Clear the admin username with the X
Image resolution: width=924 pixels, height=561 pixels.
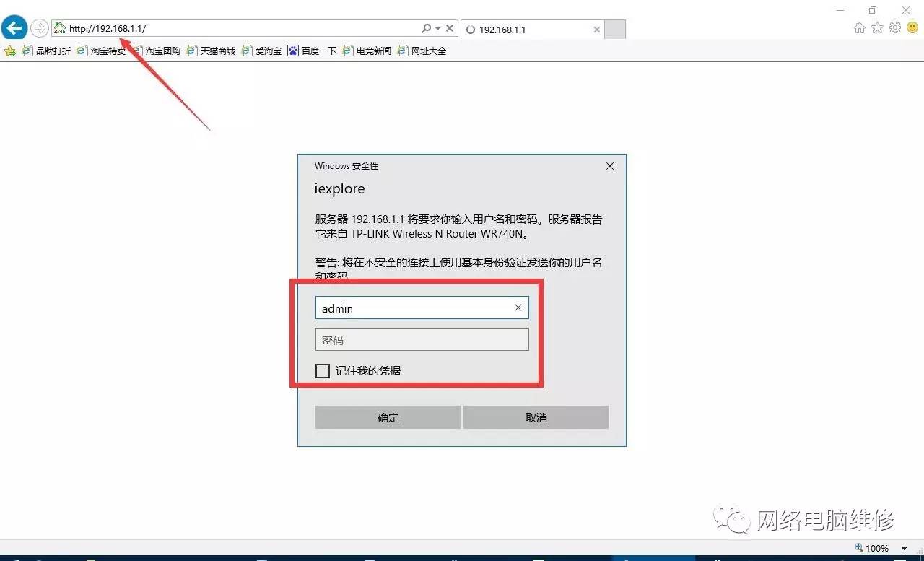click(518, 308)
